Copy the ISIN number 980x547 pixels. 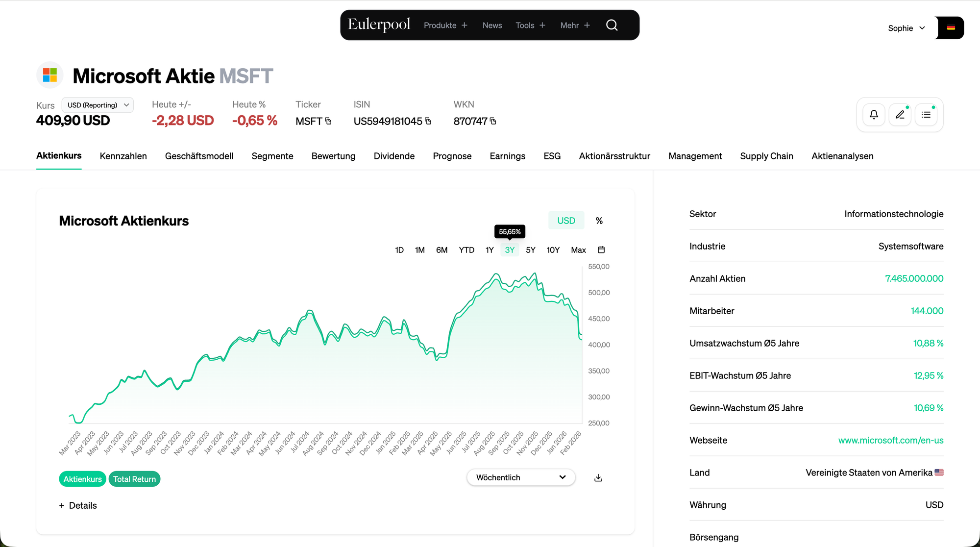428,121
